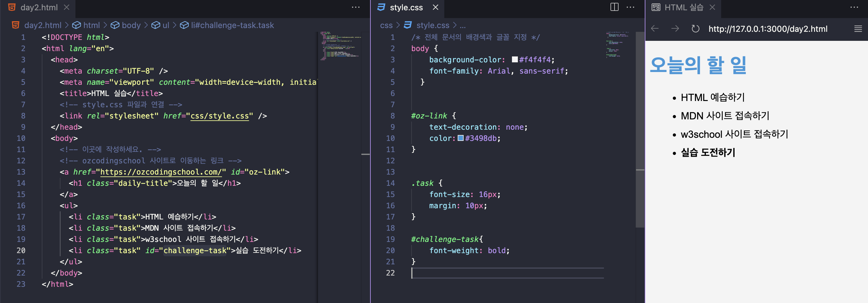Click the preview URL address field
This screenshot has width=868, height=303.
point(768,29)
